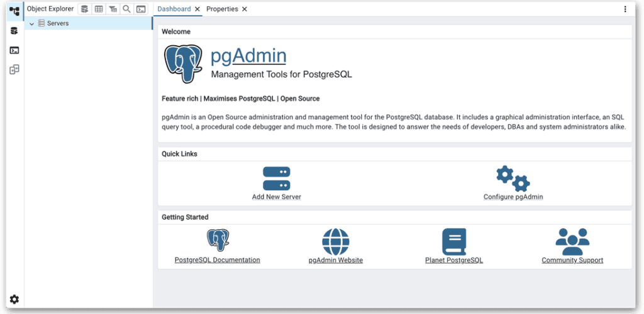Click the Welcome section header
This screenshot has width=644, height=314.
click(x=176, y=31)
